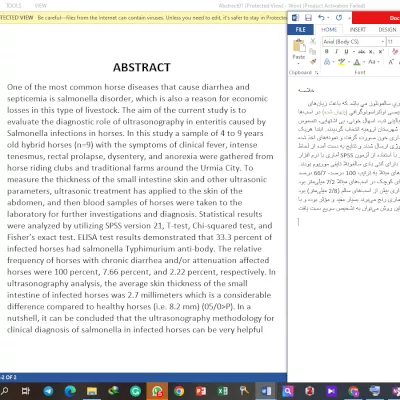Open the TOOLS menu in Protected View window
This screenshot has width=400, height=400.
point(14,6)
